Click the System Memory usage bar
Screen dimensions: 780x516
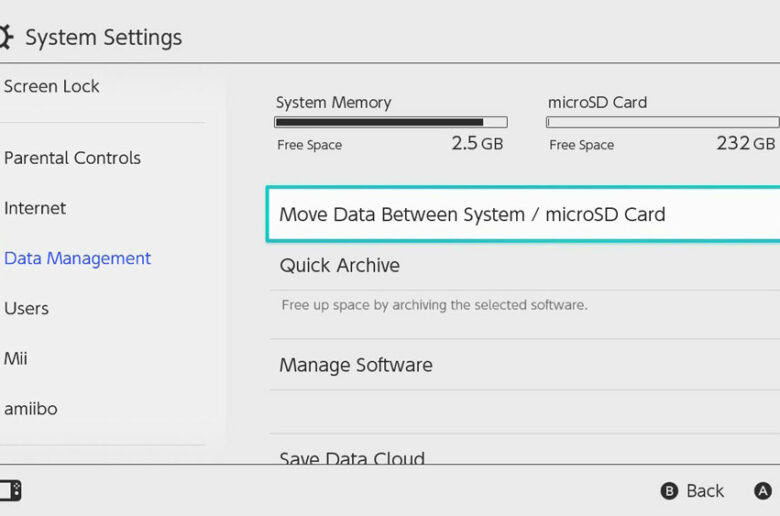click(390, 122)
